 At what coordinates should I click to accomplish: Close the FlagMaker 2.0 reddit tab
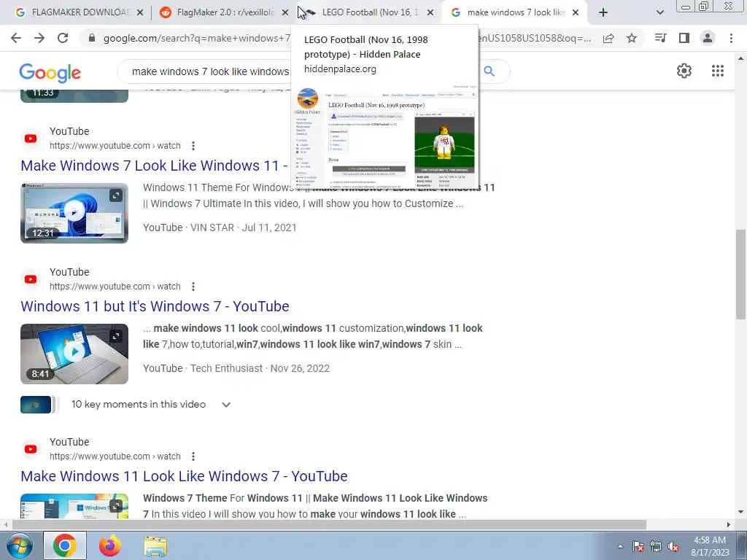285,12
